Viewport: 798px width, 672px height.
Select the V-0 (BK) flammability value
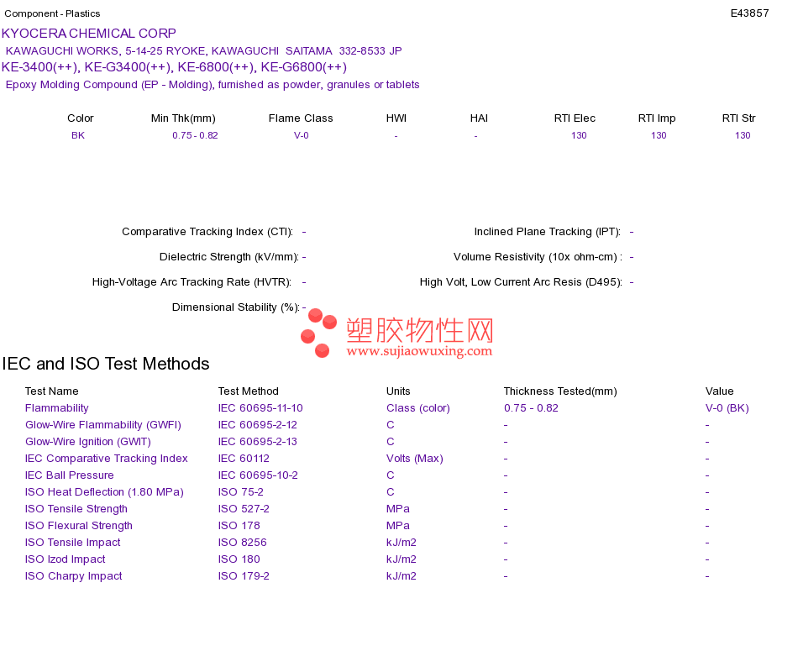(727, 408)
